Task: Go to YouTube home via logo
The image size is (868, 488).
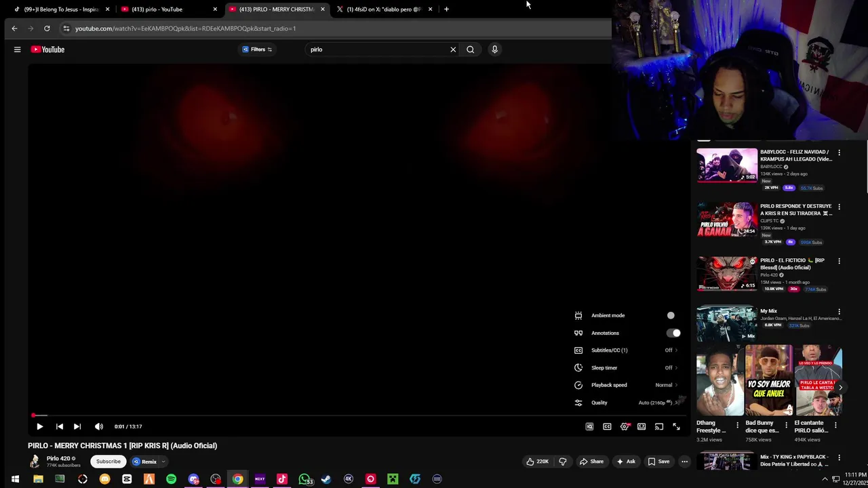Action: tap(47, 49)
